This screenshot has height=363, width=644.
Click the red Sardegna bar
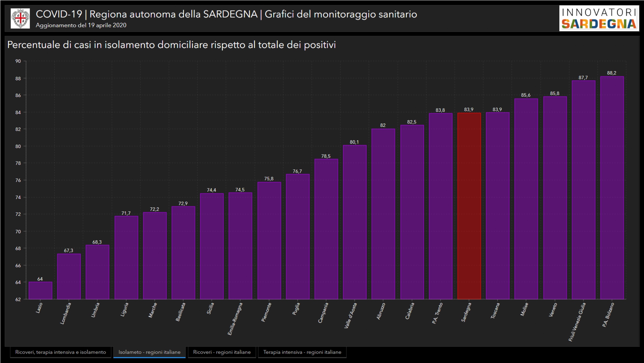click(469, 206)
